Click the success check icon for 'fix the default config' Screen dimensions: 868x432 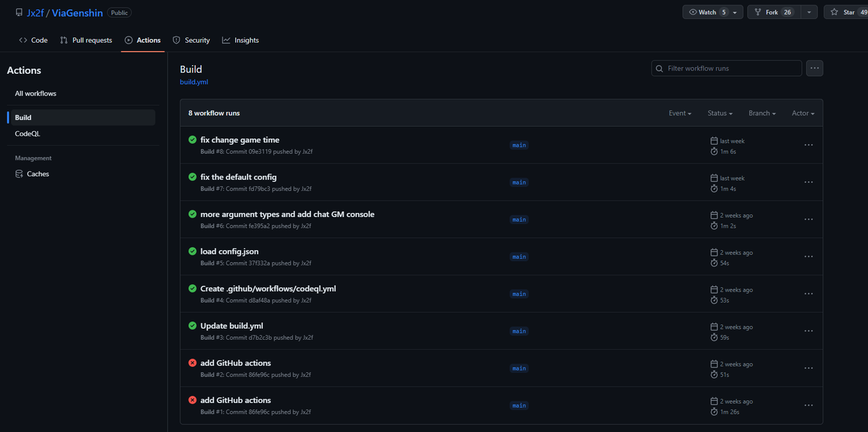coord(193,177)
